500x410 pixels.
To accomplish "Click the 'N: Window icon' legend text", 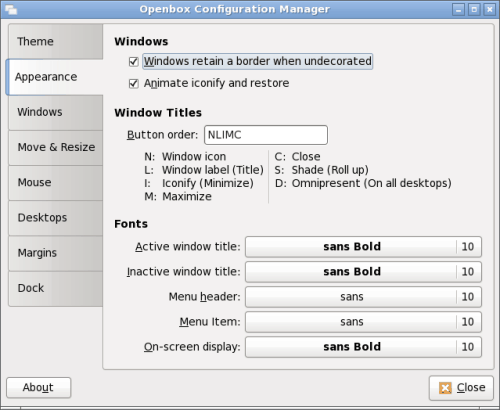I will tap(185, 157).
